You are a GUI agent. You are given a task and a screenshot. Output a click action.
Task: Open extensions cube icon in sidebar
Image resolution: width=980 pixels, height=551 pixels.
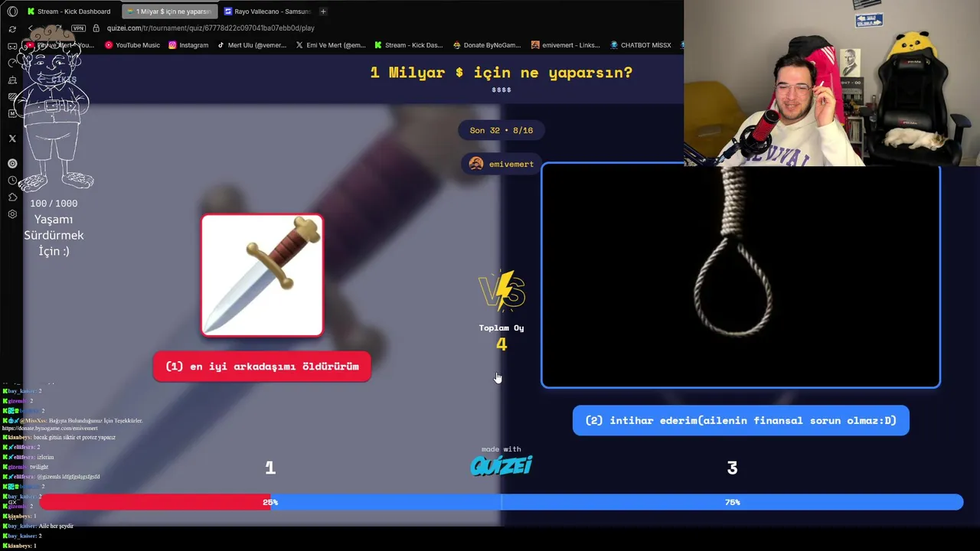point(12,197)
